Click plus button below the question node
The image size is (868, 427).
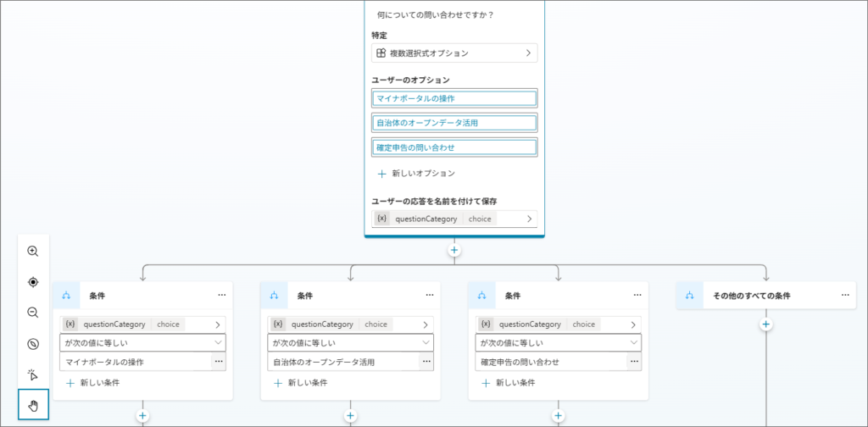tap(454, 250)
